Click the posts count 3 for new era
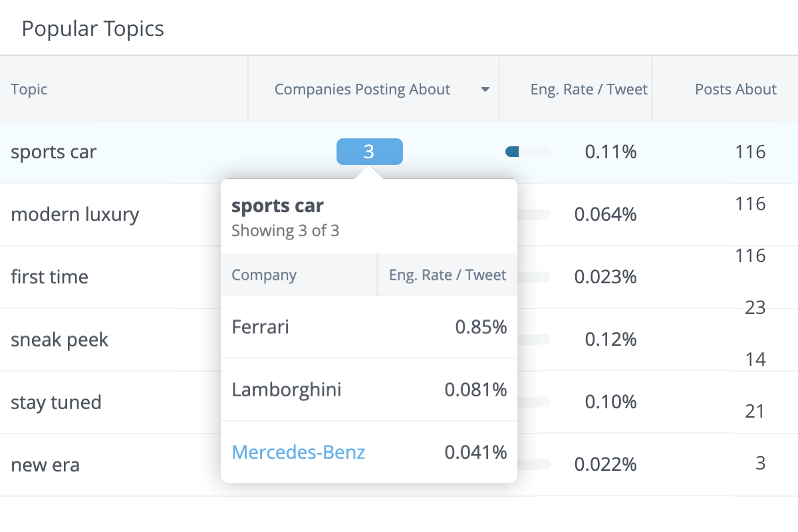This screenshot has height=532, width=798. pyautogui.click(x=761, y=464)
